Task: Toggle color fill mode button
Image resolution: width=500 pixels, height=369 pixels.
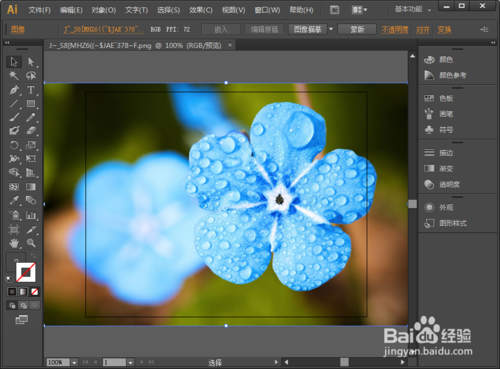Action: tap(12, 292)
